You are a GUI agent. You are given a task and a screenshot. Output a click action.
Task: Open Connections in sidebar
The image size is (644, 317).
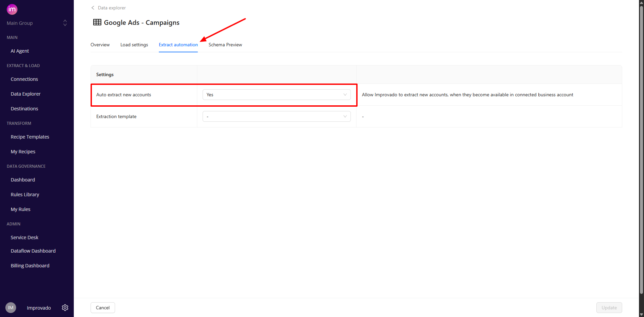[24, 79]
